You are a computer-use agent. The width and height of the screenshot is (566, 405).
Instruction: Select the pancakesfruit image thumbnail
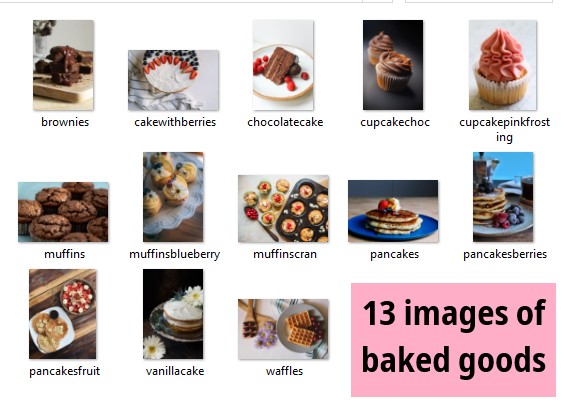(63, 314)
